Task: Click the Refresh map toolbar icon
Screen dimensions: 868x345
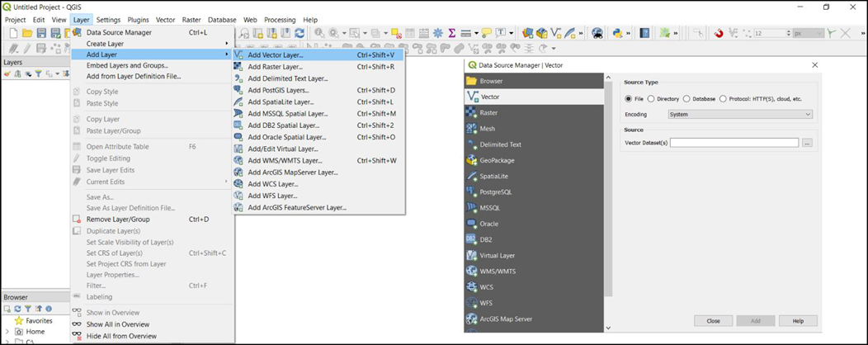Action: click(x=300, y=33)
